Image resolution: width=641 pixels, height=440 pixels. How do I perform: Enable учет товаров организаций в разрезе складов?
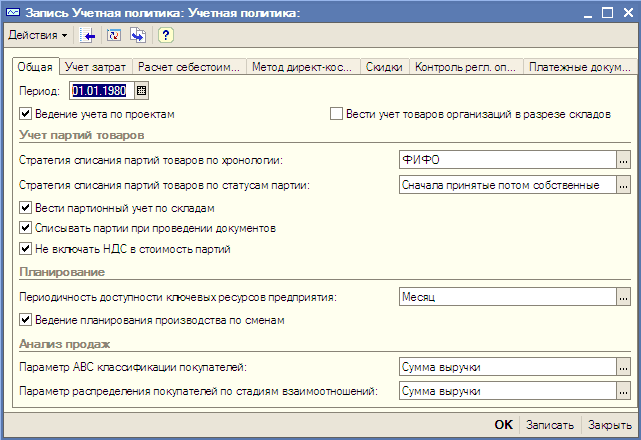[337, 115]
